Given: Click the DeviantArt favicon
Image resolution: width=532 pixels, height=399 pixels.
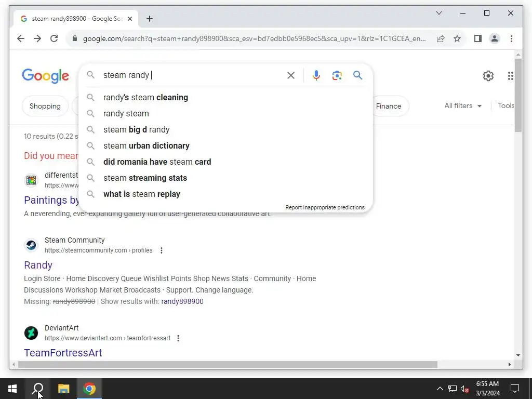Looking at the screenshot, I should coord(31,333).
